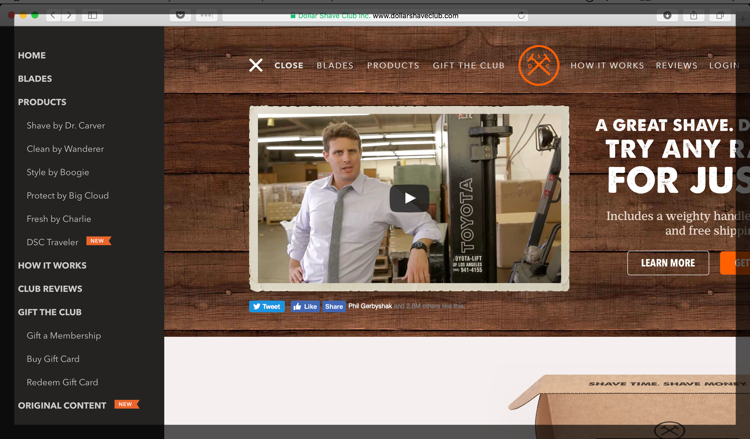Viewport: 750px width, 439px height.
Task: Click the orange GET button
Action: (x=735, y=263)
